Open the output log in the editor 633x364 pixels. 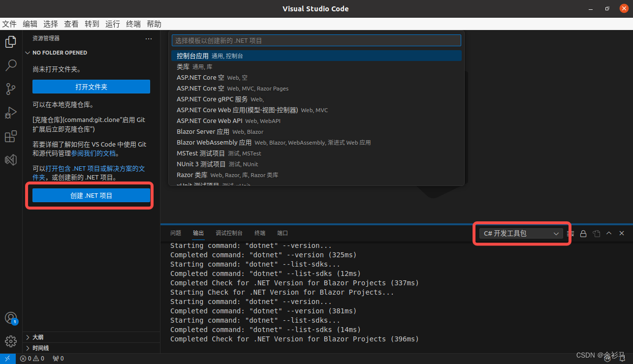point(597,234)
